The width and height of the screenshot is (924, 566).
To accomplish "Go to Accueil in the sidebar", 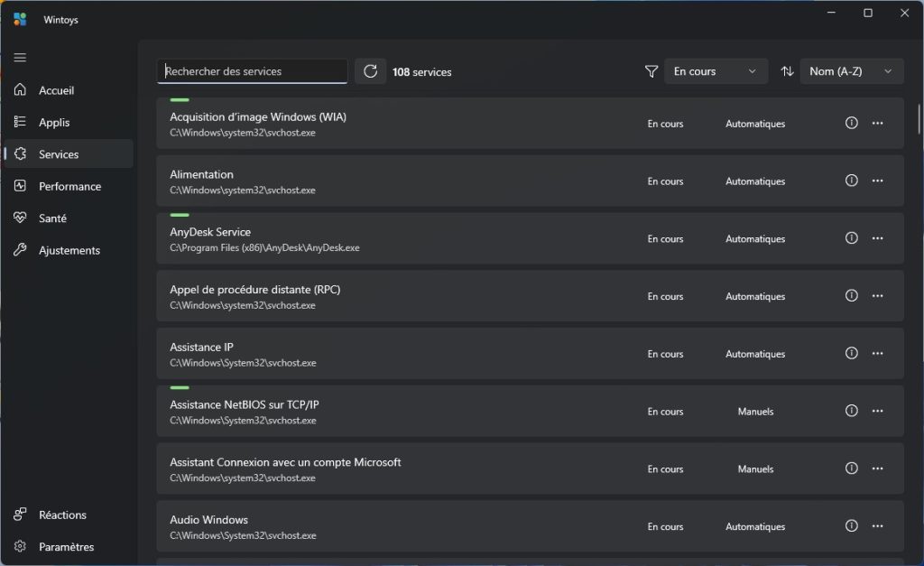I will click(x=56, y=90).
